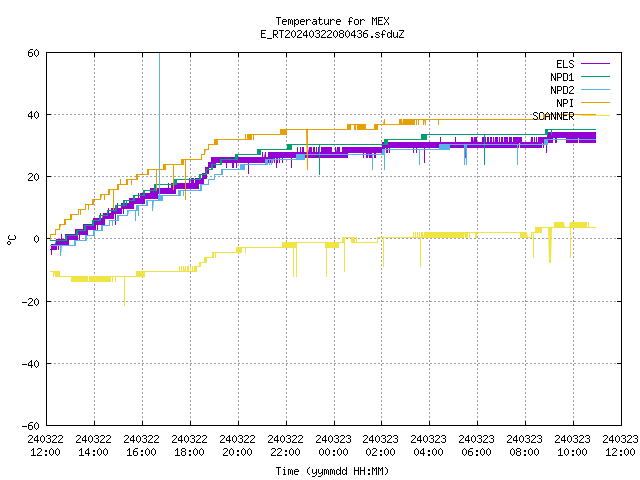The height and width of the screenshot is (480, 640).
Task: Click the chart title 'Temperature for MEX'
Action: click(332, 21)
